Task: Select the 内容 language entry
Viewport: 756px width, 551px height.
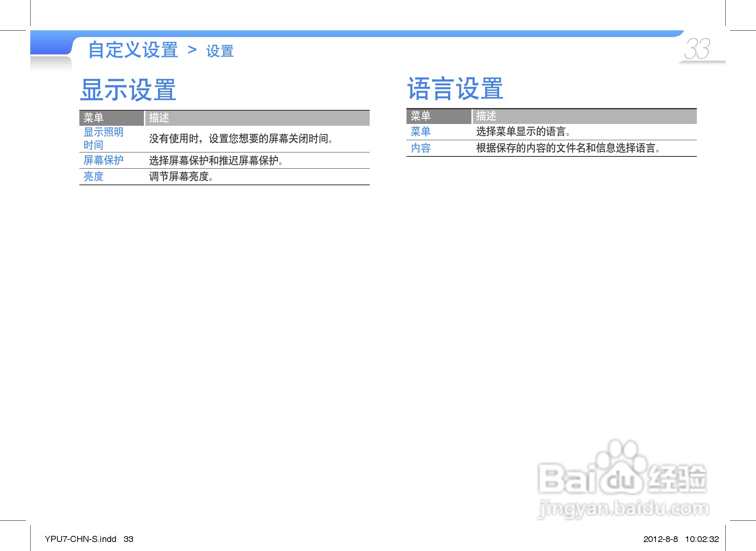Action: tap(421, 148)
